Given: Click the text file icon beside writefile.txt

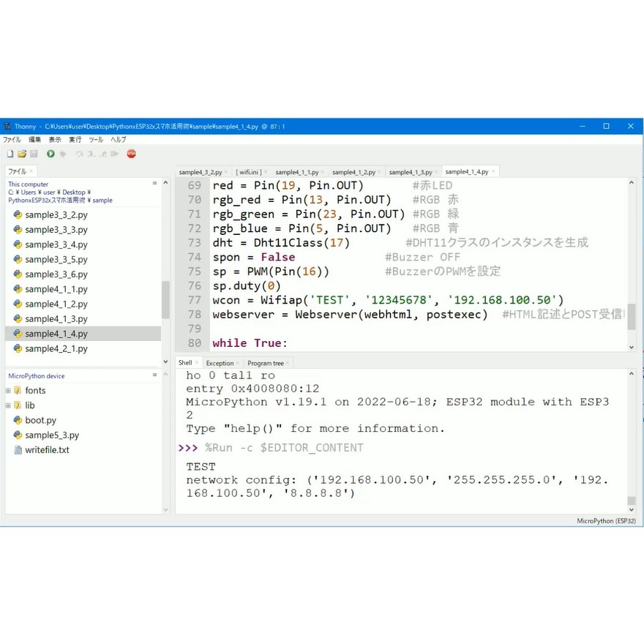Looking at the screenshot, I should (x=18, y=450).
